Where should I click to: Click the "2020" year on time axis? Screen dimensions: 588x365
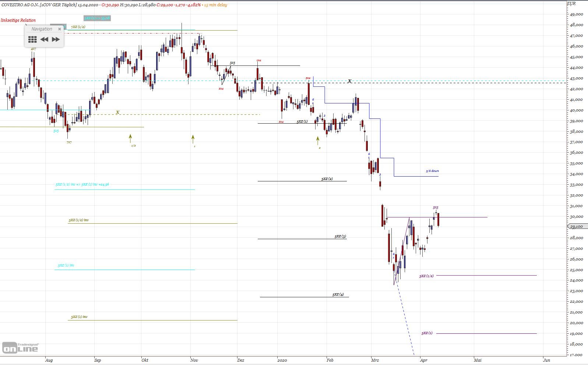click(x=282, y=360)
